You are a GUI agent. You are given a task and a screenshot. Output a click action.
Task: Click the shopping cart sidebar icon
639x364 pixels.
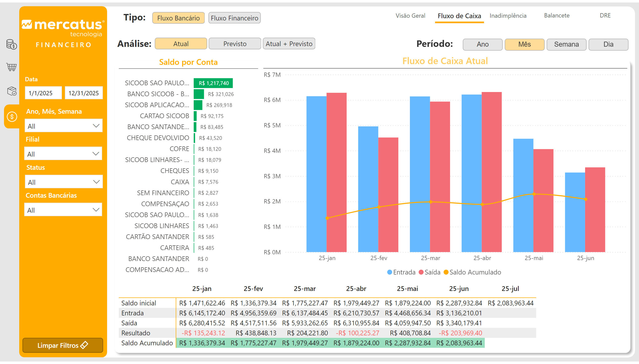click(x=11, y=67)
